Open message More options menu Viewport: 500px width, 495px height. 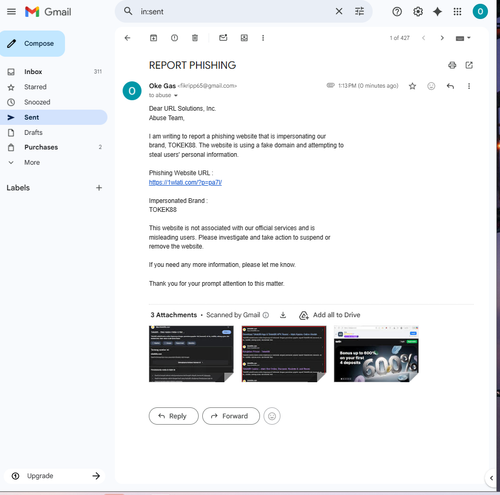(x=469, y=86)
